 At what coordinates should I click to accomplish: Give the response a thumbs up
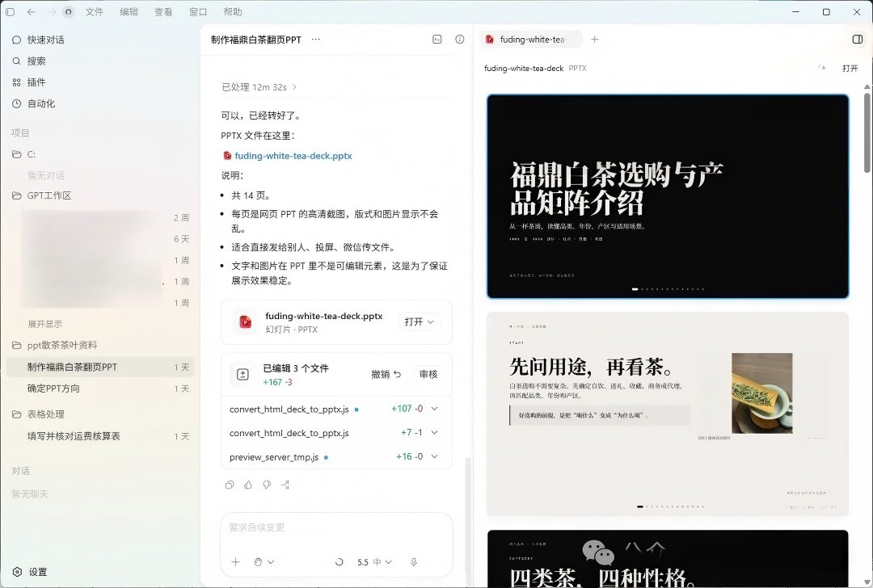click(x=248, y=485)
